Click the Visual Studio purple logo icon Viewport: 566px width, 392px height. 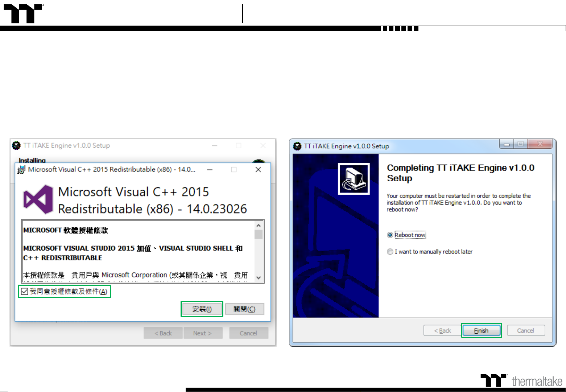point(38,199)
